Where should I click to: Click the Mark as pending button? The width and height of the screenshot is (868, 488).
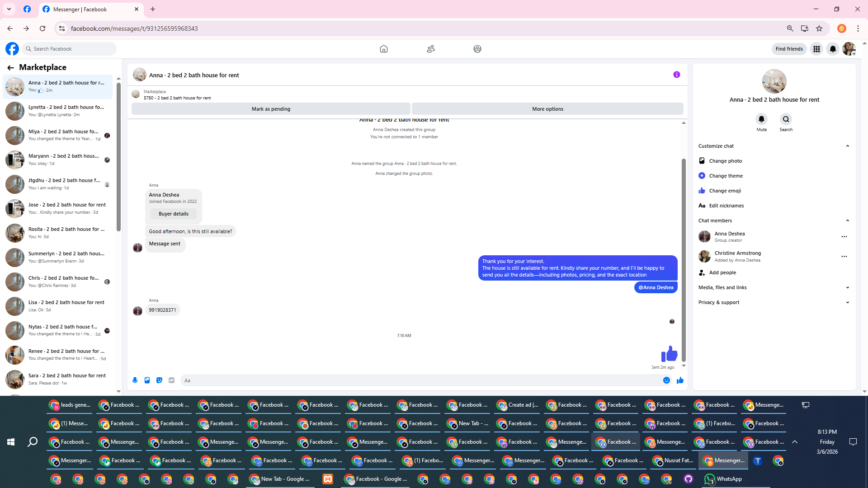[271, 109]
